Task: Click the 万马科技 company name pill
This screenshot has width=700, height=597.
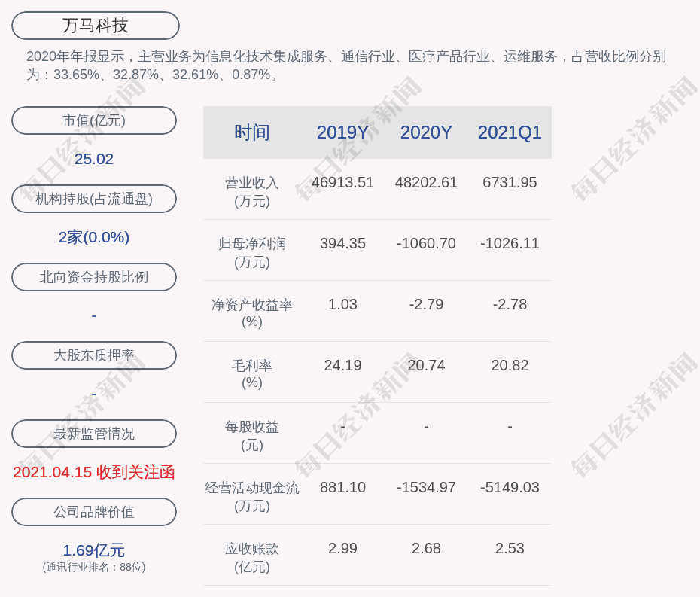Action: coord(96,26)
